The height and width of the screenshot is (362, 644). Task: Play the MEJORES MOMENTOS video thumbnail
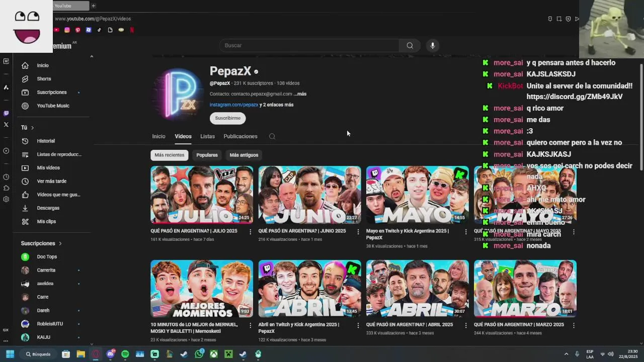[202, 289]
